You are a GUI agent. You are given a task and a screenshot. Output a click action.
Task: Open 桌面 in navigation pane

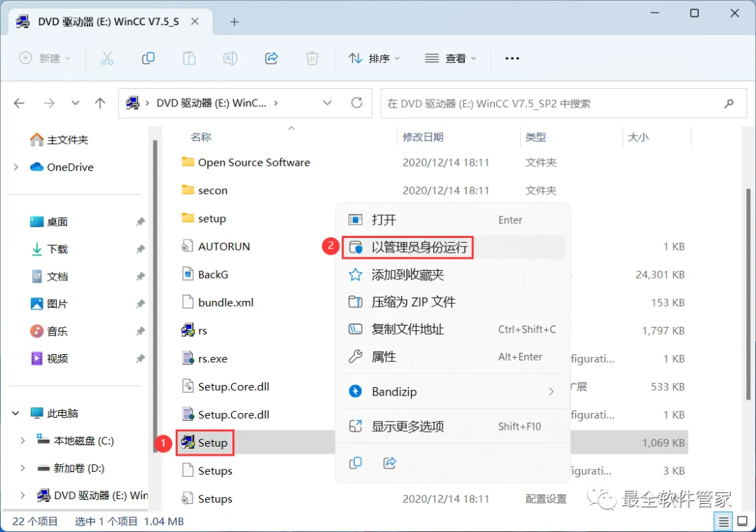pyautogui.click(x=49, y=222)
